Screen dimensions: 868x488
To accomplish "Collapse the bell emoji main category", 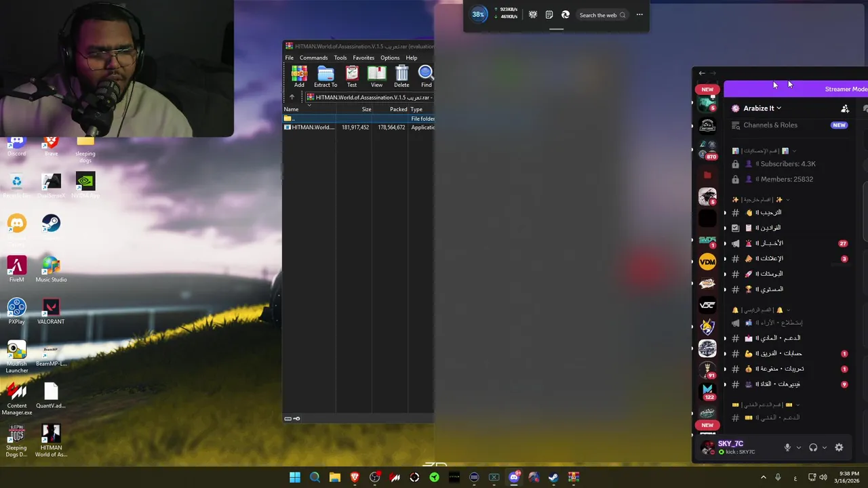I will click(761, 310).
